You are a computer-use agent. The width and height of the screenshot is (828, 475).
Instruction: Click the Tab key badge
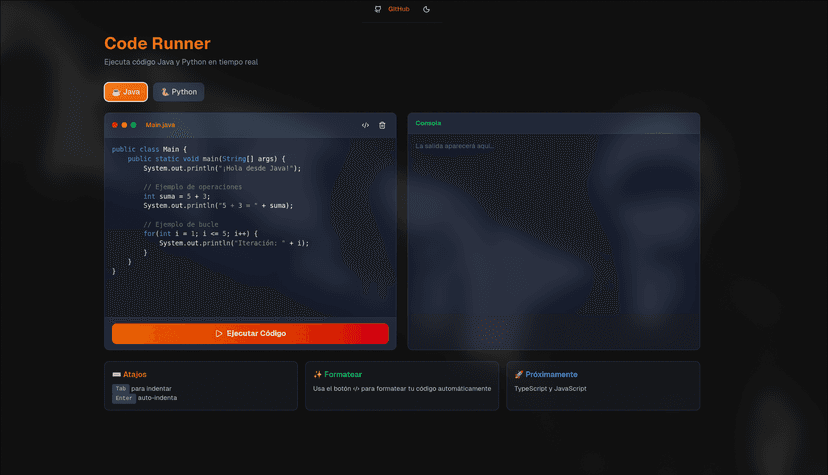click(121, 388)
